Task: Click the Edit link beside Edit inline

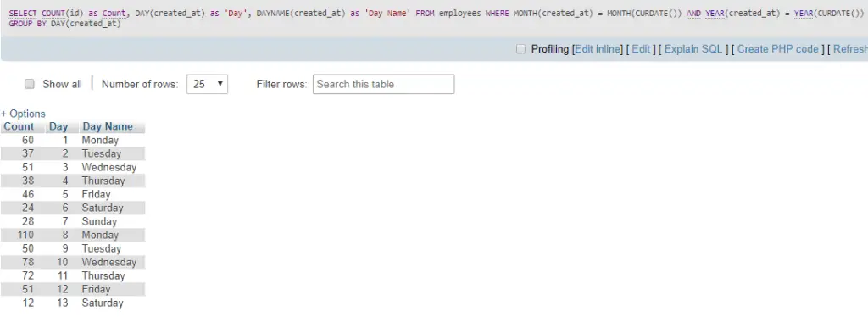Action: point(641,49)
